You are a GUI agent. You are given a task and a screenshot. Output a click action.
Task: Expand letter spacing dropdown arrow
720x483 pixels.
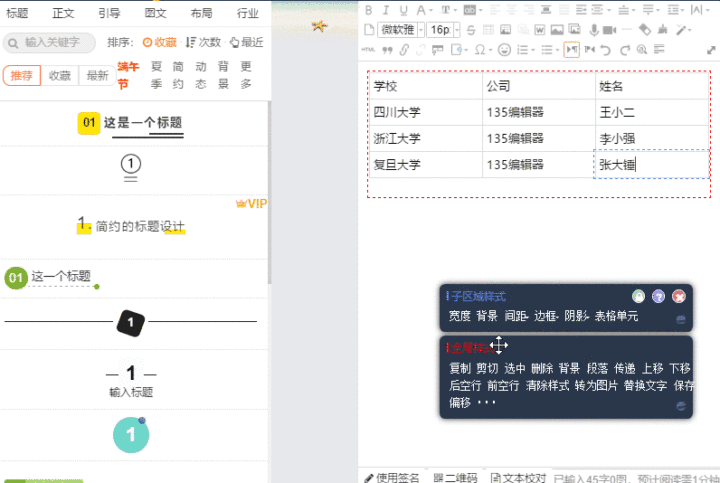[706, 10]
